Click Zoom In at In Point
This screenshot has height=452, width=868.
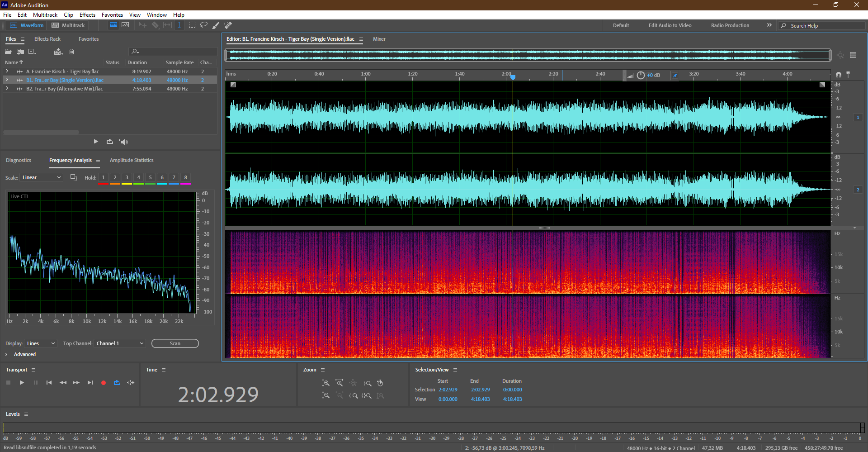point(354,395)
